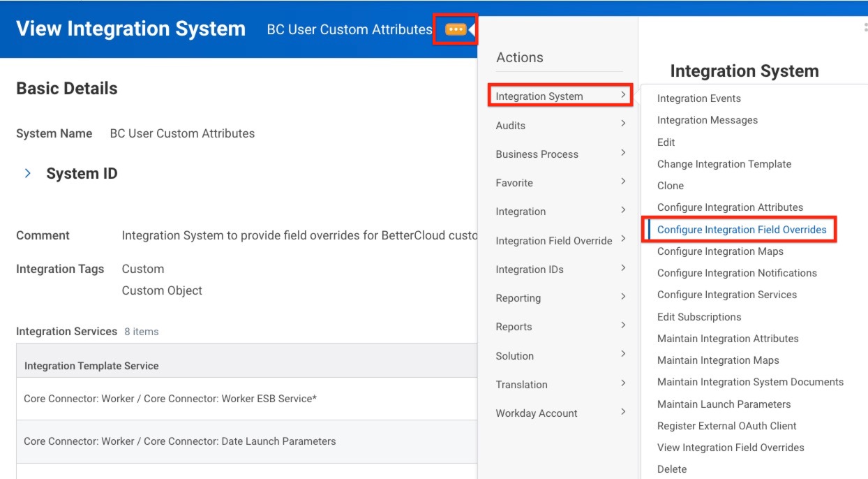Select Core Connector: Worker ESB Service row

tap(170, 399)
